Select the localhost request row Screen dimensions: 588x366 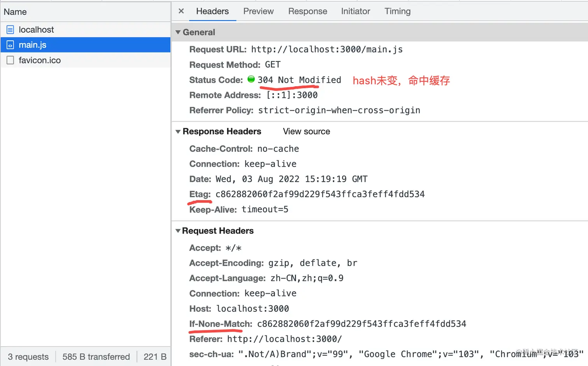[86, 30]
